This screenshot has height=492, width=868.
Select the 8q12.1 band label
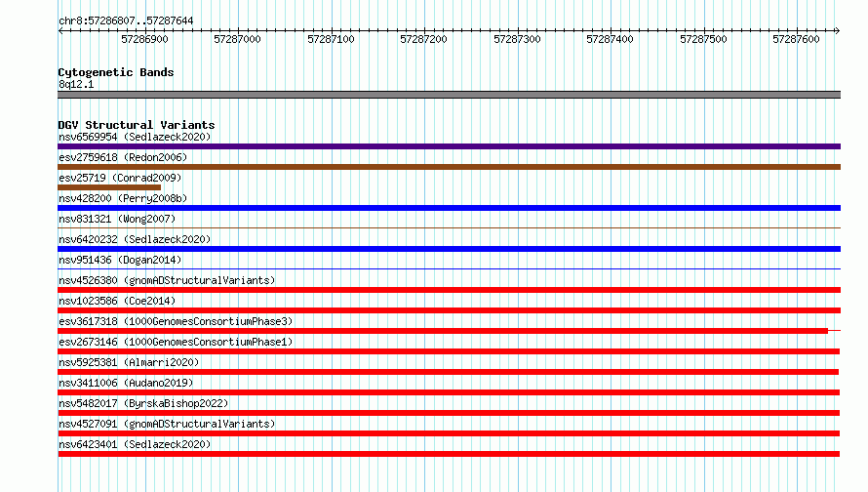tap(76, 84)
